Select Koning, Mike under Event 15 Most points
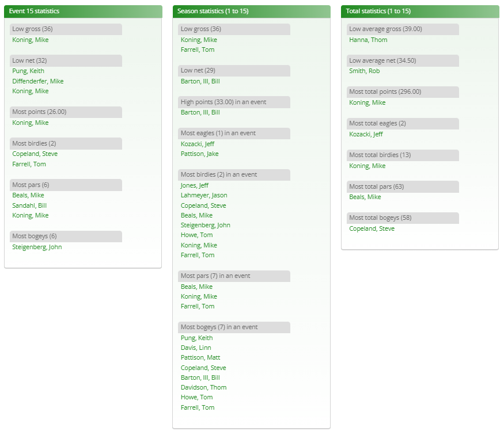Image resolution: width=504 pixels, height=431 pixels. [30, 123]
